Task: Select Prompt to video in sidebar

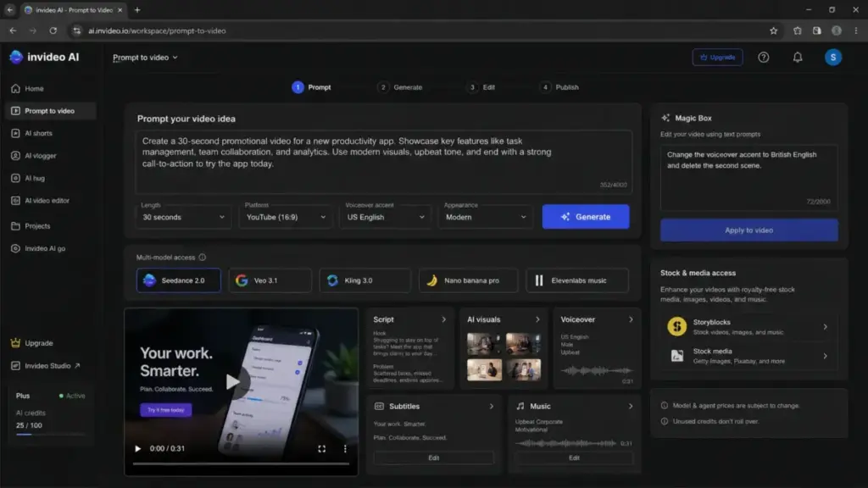Action: click(50, 111)
